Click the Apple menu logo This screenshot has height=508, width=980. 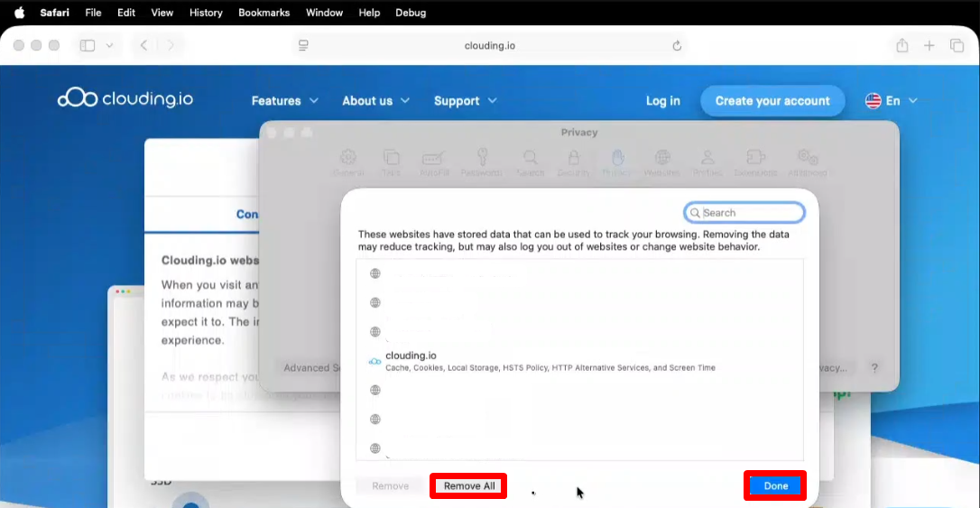19,13
